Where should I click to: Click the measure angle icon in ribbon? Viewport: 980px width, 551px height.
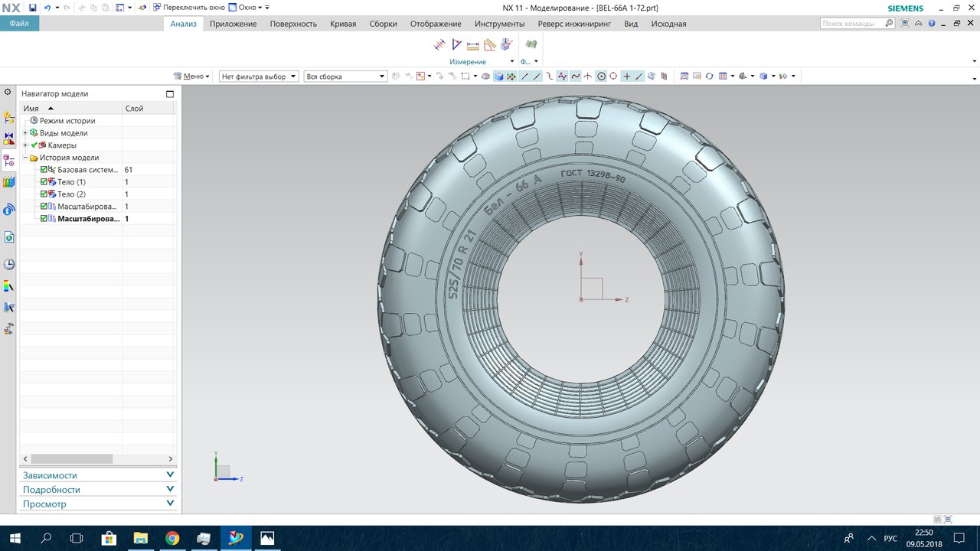456,45
